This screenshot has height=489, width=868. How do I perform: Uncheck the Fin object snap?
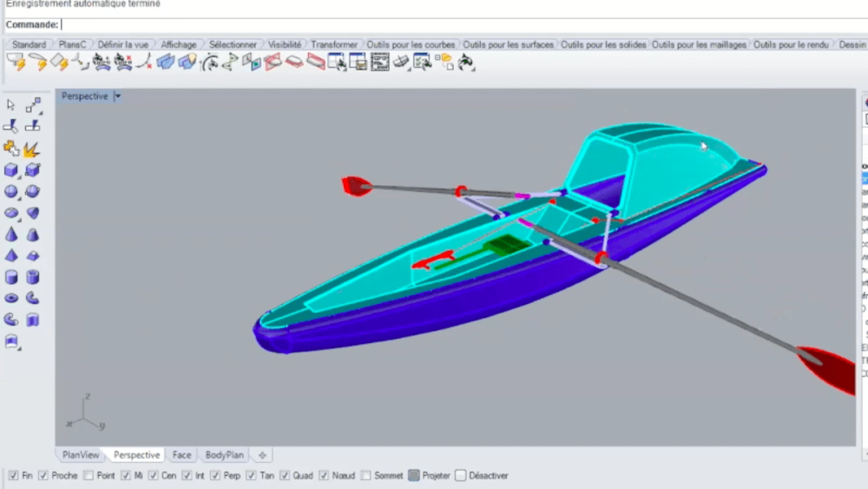point(13,476)
